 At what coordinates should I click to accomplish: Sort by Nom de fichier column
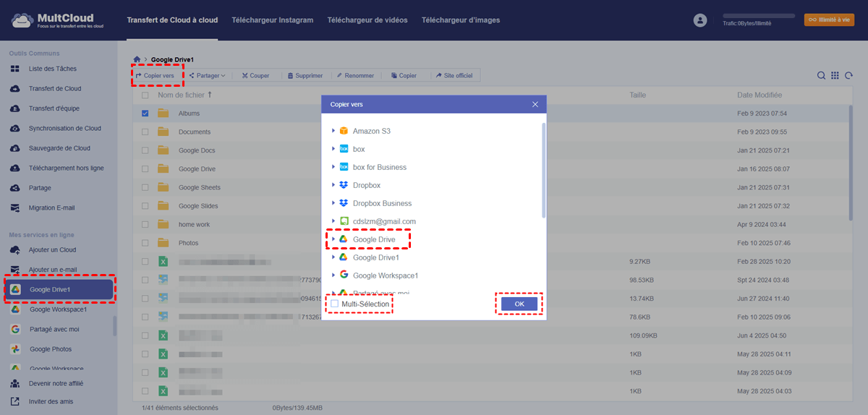tap(185, 95)
